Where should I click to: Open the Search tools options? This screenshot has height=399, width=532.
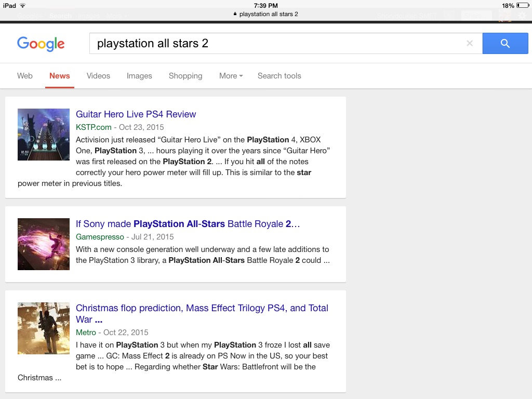tap(279, 76)
